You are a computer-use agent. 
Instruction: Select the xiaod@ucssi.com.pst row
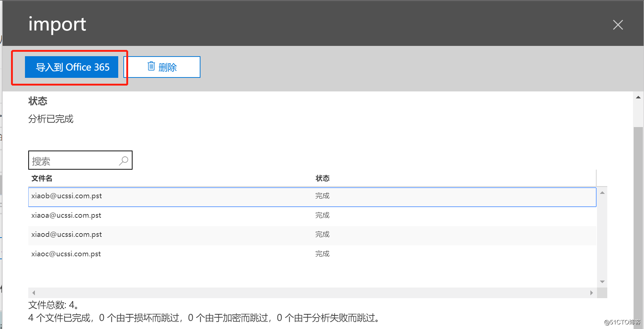tap(312, 235)
